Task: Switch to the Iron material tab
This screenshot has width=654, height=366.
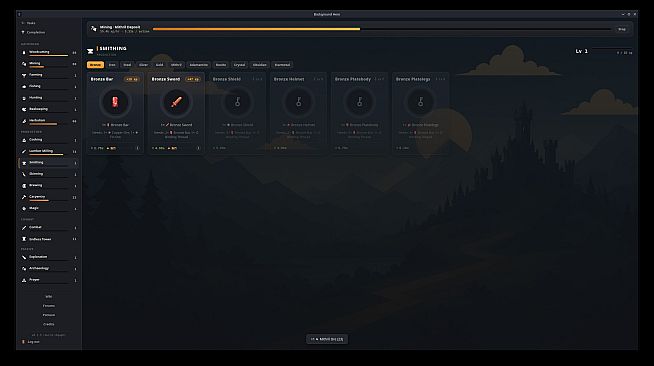Action: [112, 65]
